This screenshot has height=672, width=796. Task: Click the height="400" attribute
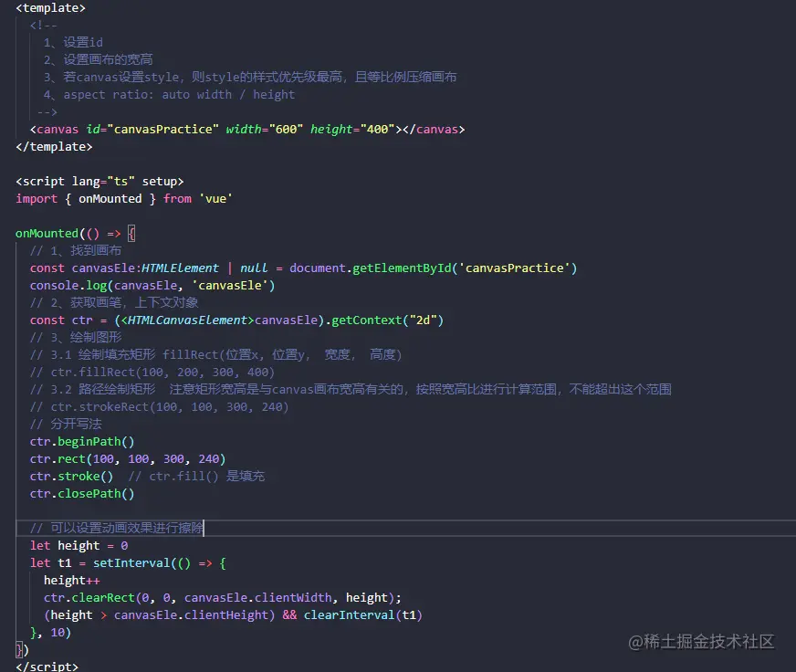[352, 129]
